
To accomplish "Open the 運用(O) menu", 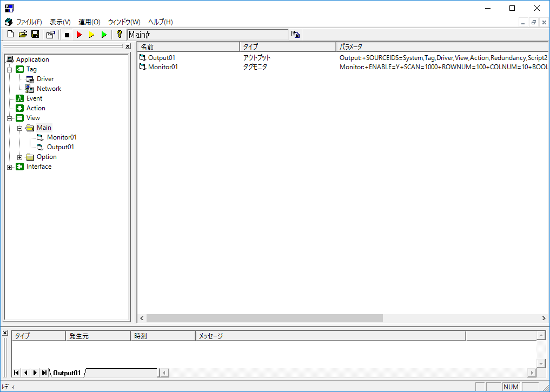I will click(89, 22).
